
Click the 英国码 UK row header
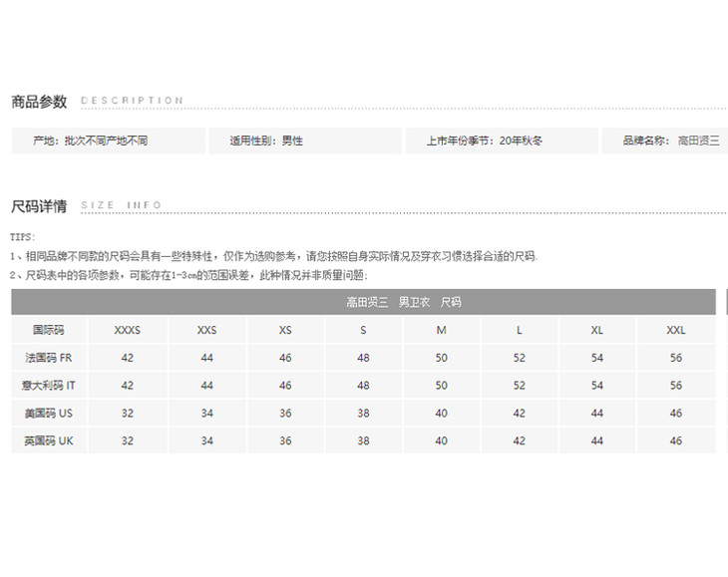[49, 440]
